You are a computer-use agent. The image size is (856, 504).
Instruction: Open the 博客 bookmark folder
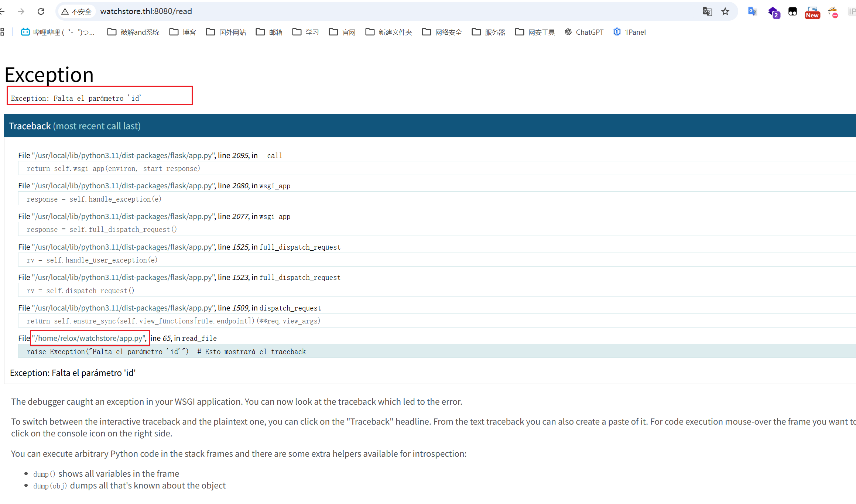183,32
